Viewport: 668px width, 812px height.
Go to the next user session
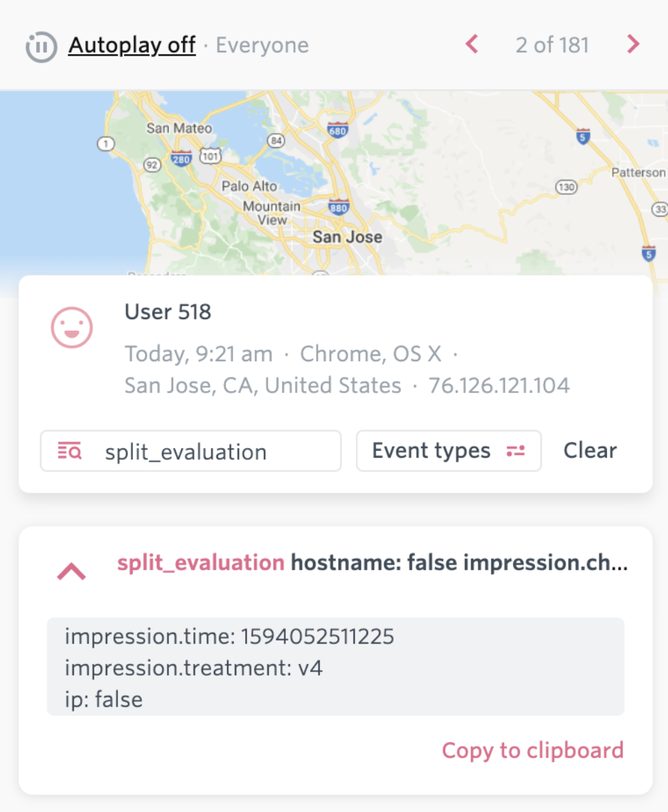(633, 45)
